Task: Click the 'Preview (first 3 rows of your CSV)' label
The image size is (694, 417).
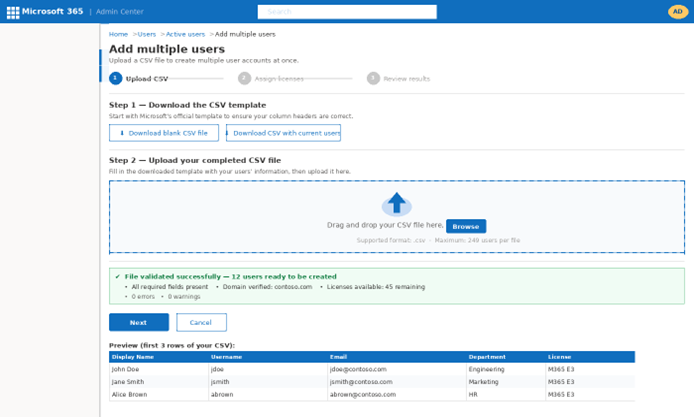Action: [x=172, y=345]
